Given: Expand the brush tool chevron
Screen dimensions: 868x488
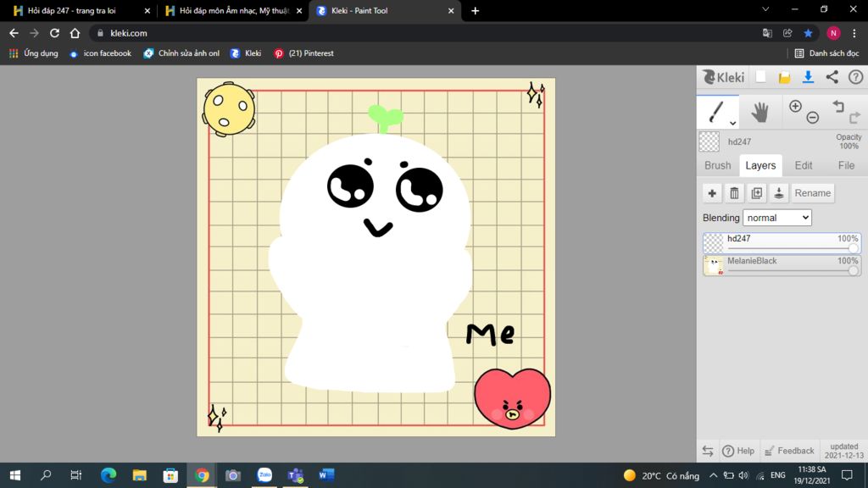Looking at the screenshot, I should 733,124.
